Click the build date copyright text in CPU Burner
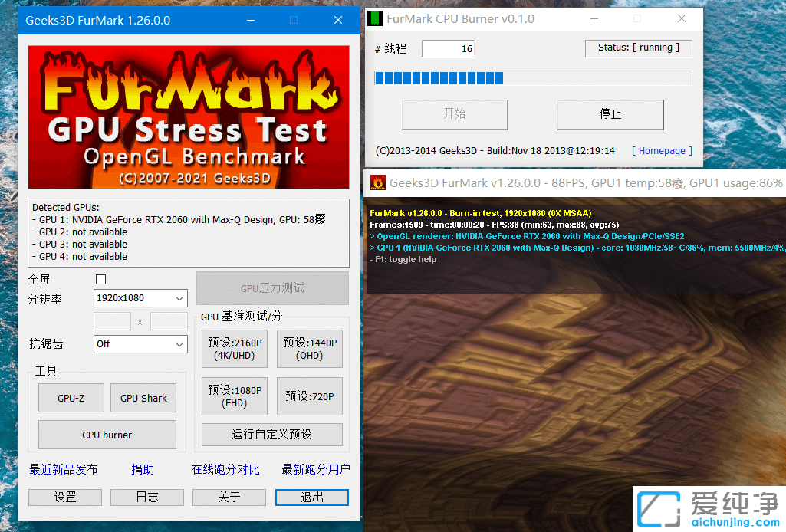The image size is (786, 532). 495,151
